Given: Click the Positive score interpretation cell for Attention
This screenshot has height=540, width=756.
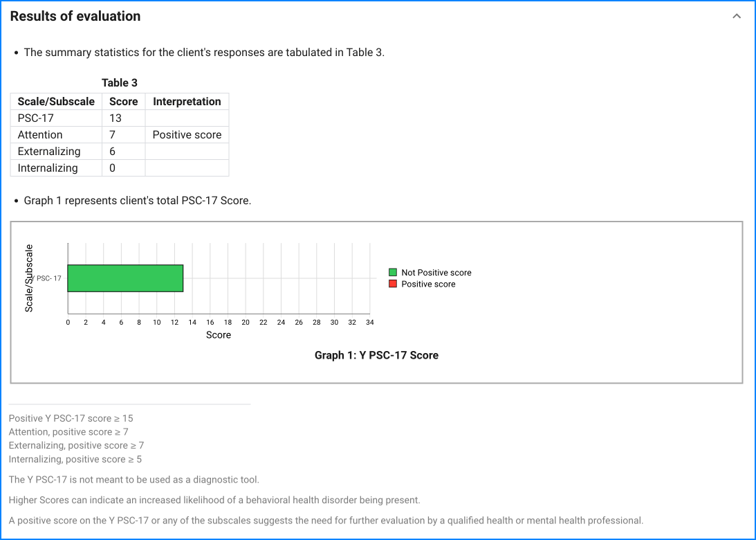Looking at the screenshot, I should (x=187, y=135).
